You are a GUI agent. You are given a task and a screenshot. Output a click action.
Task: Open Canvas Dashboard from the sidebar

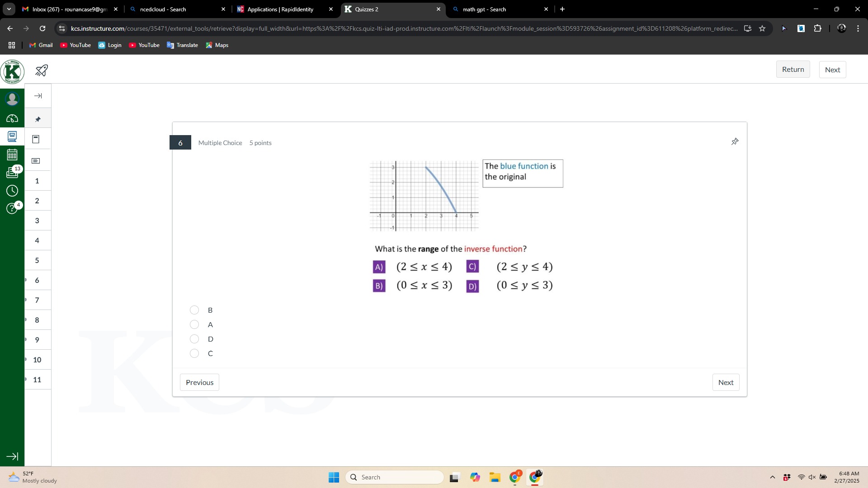(12, 118)
